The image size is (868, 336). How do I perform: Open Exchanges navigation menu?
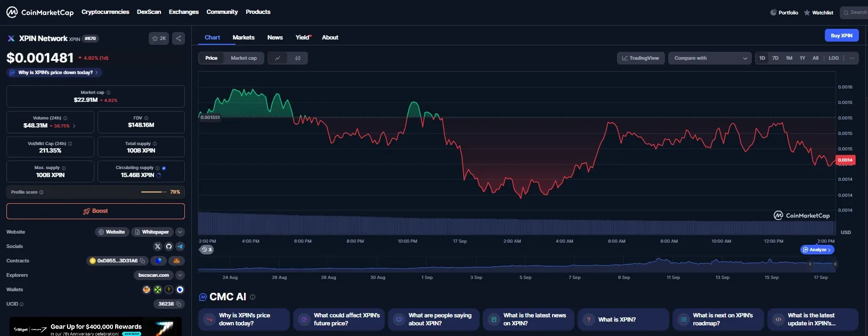[x=184, y=12]
